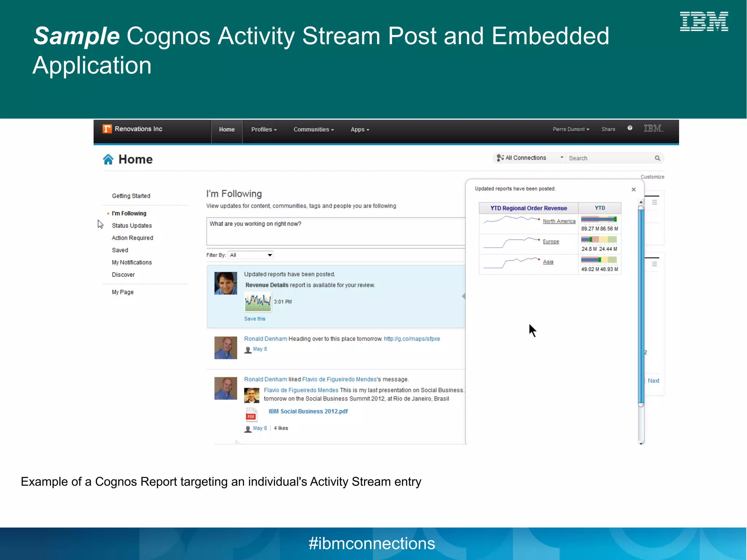
Task: Open the Communities dropdown menu
Action: (x=314, y=130)
